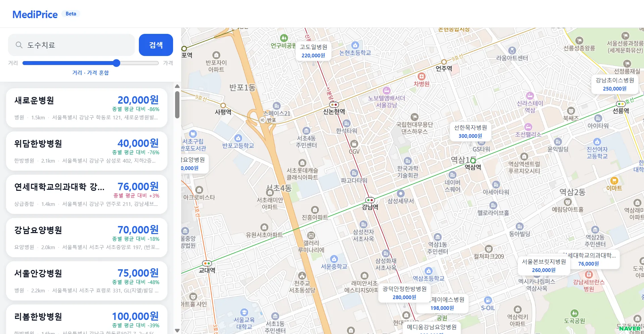Click the 선한목자병원 300,000원 map marker
644x334 pixels.
click(470, 131)
